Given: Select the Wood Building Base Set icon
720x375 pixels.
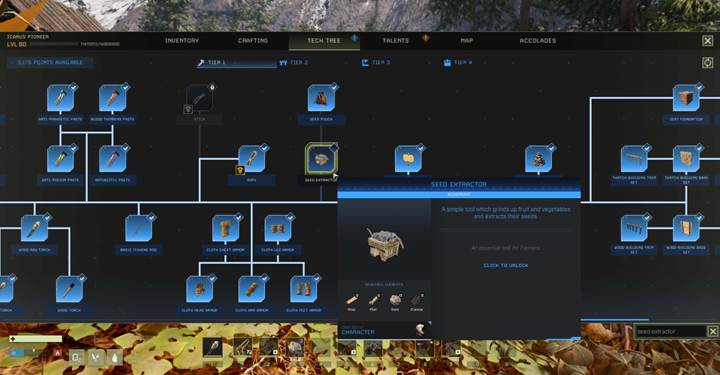Looking at the screenshot, I should pyautogui.click(x=686, y=228).
